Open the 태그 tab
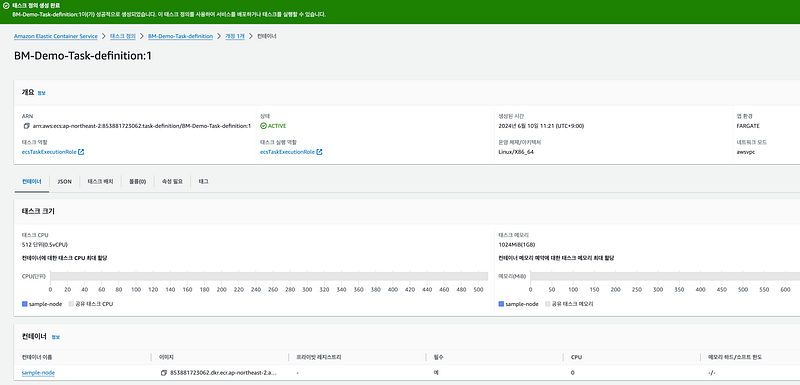This screenshot has width=800, height=385. (203, 182)
